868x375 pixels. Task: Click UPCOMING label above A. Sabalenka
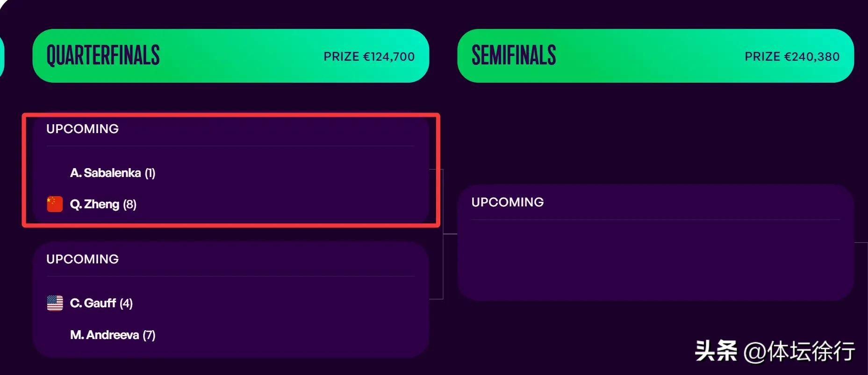(x=83, y=129)
